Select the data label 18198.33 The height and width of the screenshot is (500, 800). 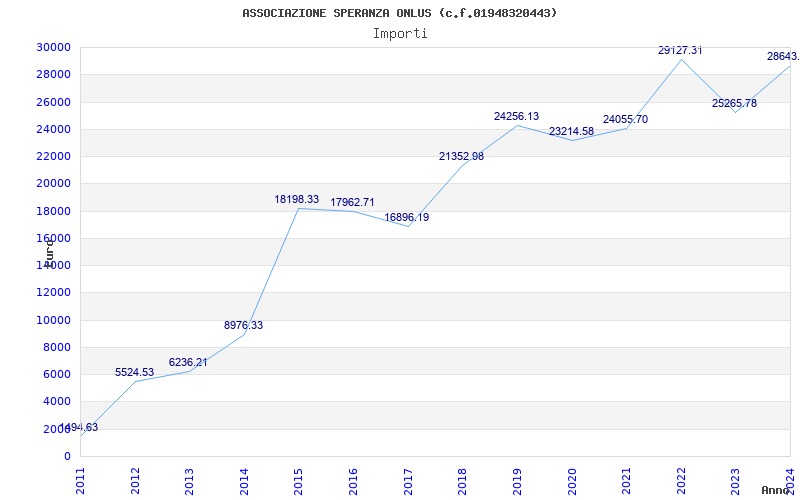[296, 199]
